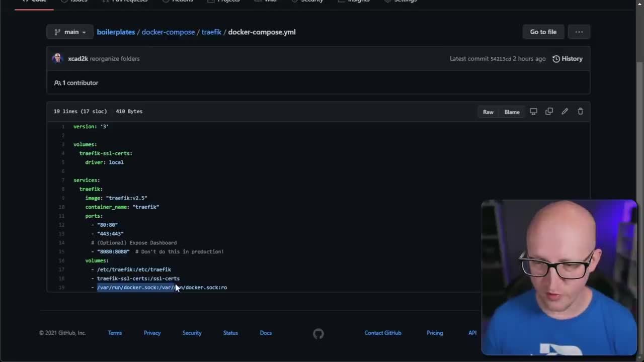Open file with GitHub Desktop icon
The image size is (644, 362).
pos(533,111)
